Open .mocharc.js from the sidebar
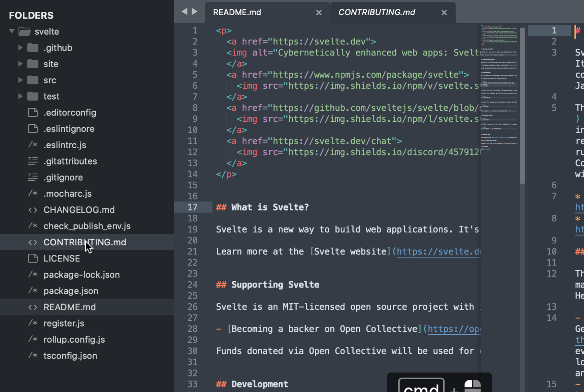The height and width of the screenshot is (392, 584). (68, 193)
